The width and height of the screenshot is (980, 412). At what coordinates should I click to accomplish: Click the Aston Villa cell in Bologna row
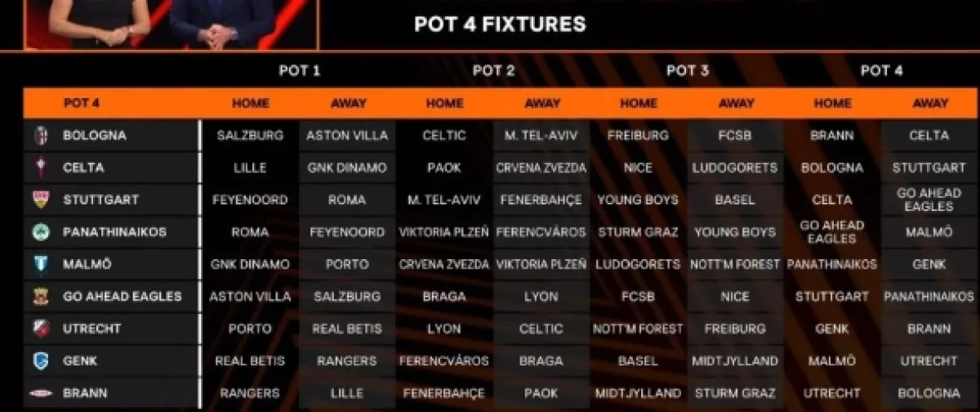pyautogui.click(x=347, y=136)
